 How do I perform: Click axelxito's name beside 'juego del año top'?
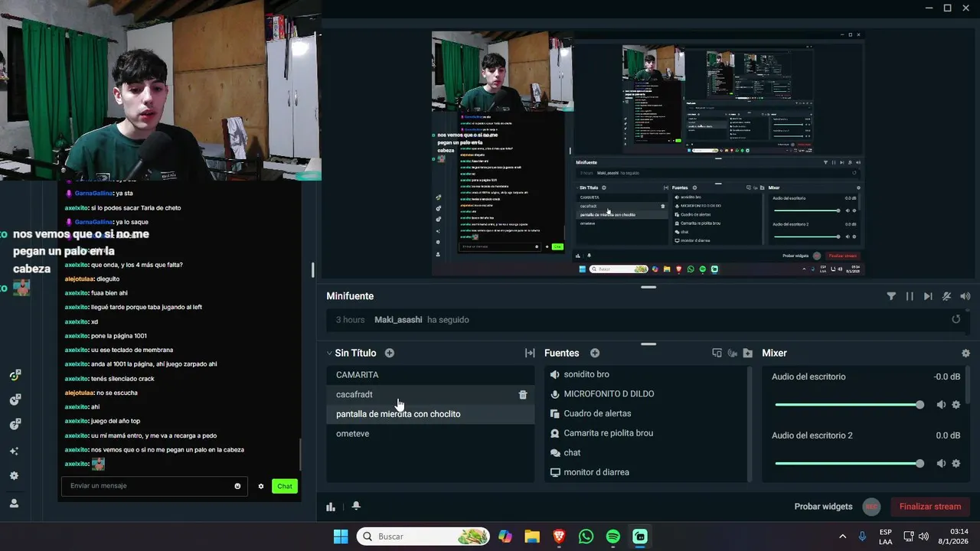pyautogui.click(x=77, y=421)
